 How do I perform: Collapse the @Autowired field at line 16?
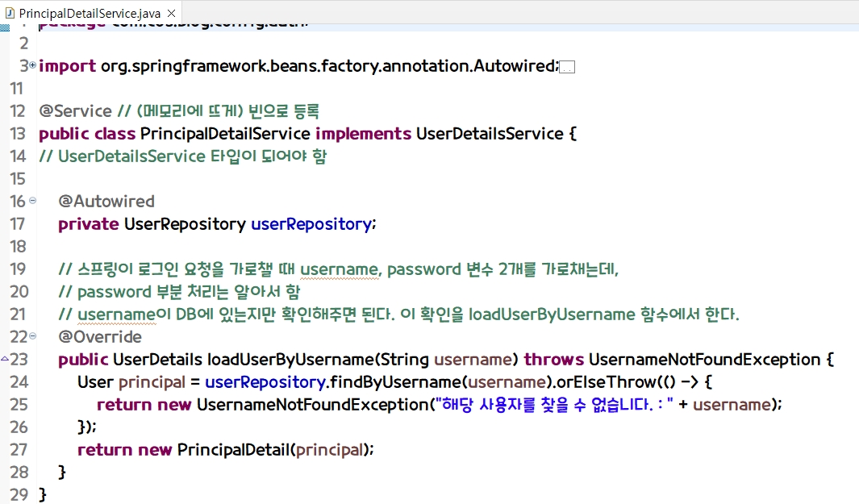coord(33,201)
